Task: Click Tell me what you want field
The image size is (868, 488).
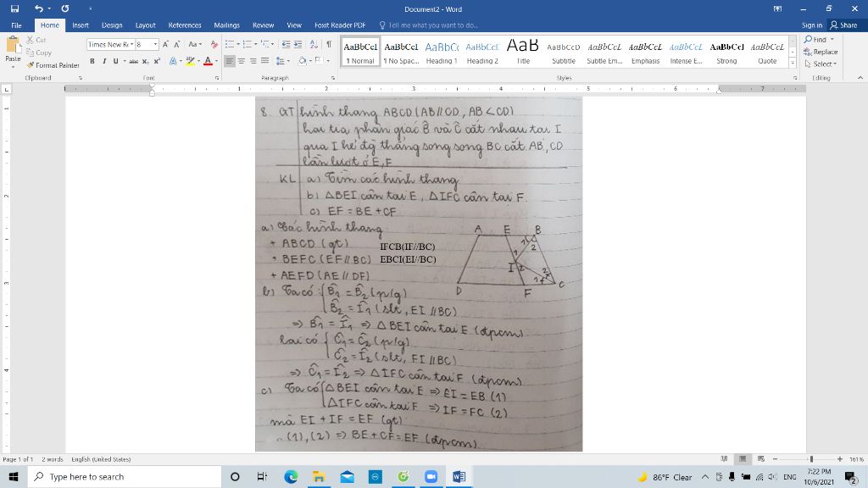Action: 428,25
